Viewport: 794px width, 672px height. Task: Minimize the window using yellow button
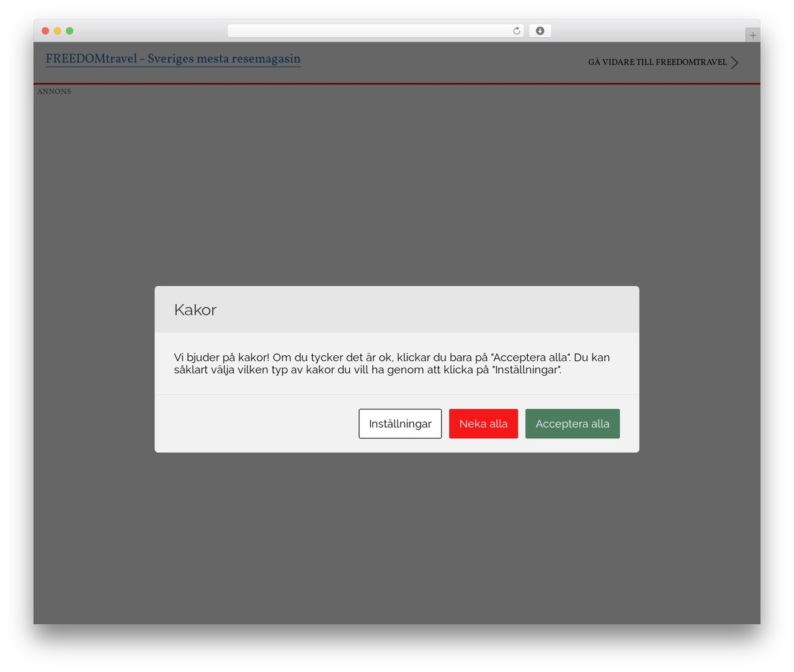click(x=58, y=31)
